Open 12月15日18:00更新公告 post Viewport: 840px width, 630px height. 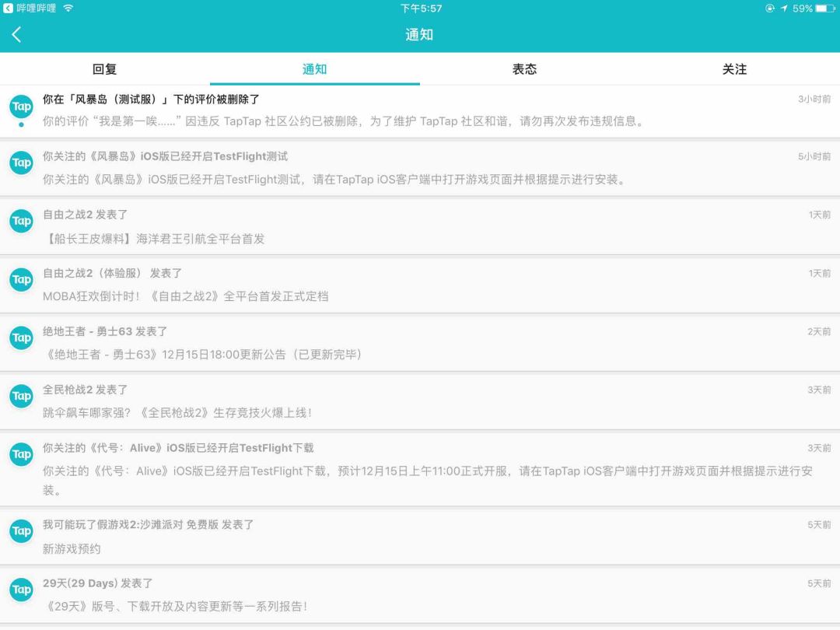(202, 355)
